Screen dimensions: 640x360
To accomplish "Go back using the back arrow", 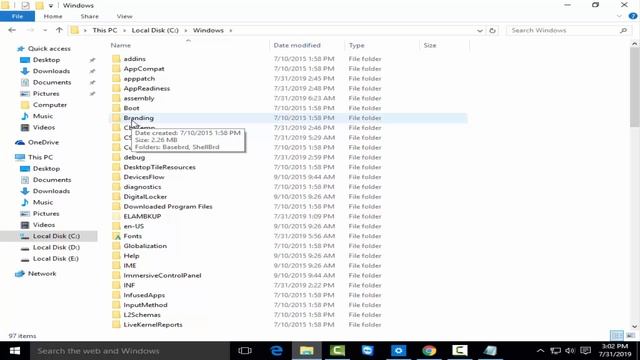I will tap(12, 30).
